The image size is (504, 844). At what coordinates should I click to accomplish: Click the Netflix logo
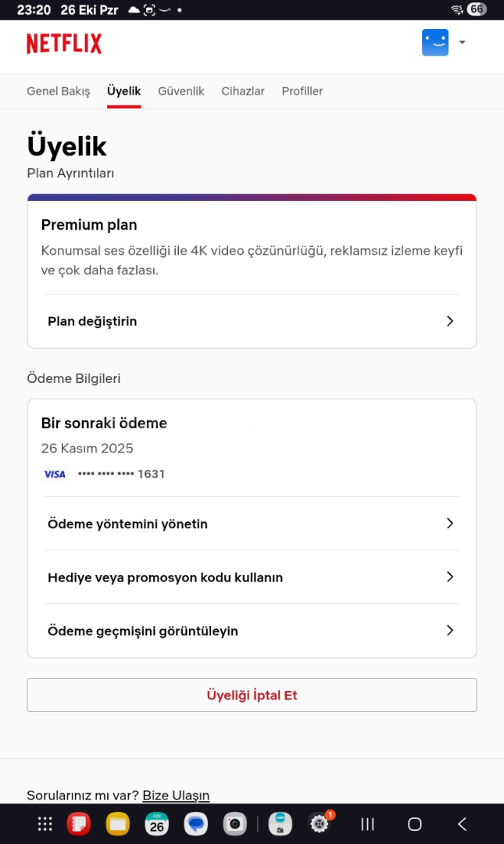point(64,44)
